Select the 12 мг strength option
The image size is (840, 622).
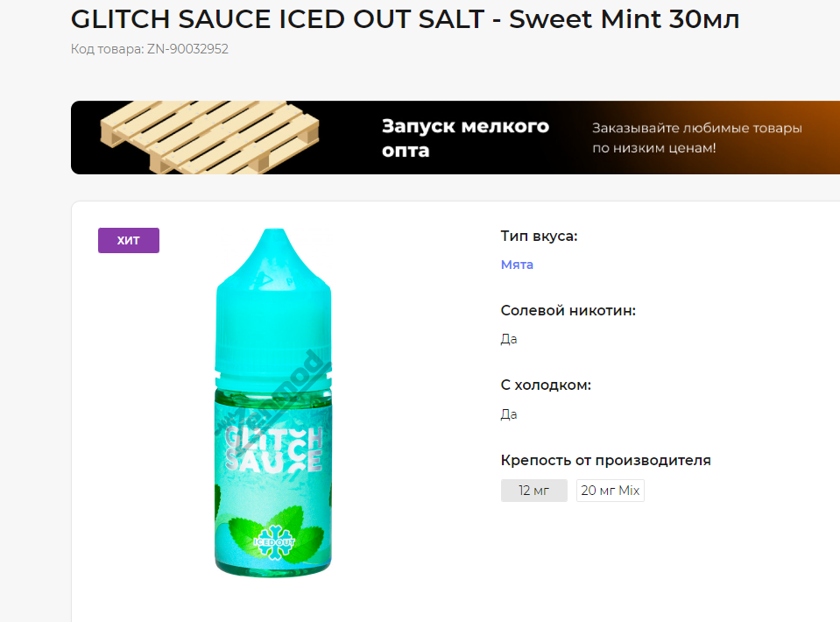coord(534,491)
